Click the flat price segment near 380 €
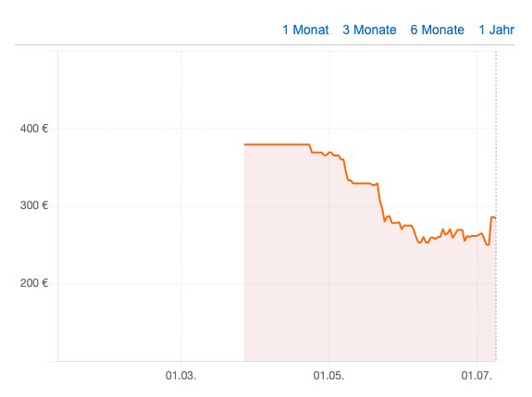Viewport: 532px width, 397px height. (x=277, y=144)
